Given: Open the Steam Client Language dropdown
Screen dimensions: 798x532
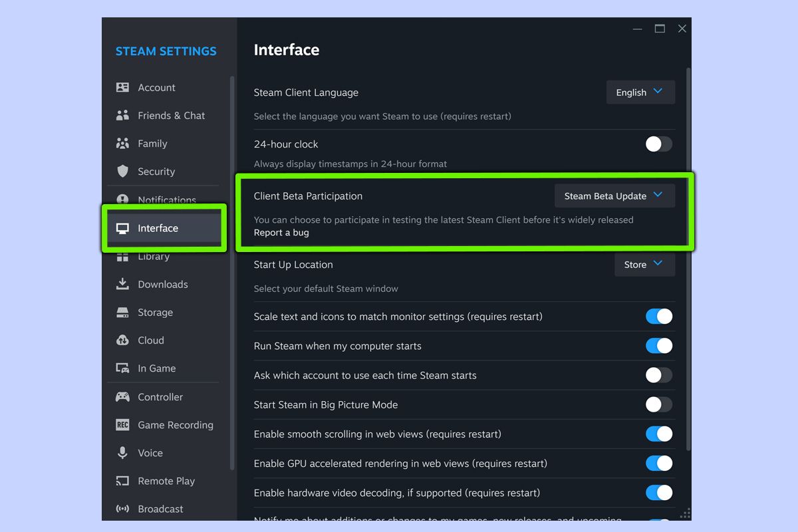Looking at the screenshot, I should (x=640, y=92).
